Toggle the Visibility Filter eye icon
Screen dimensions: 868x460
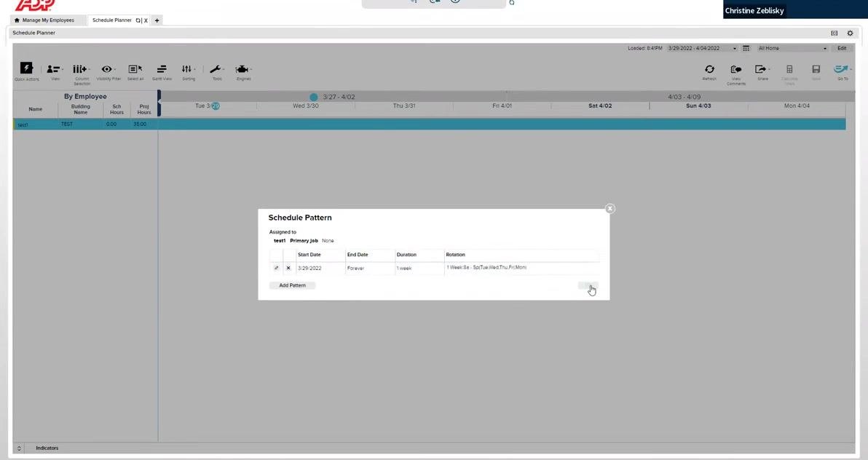[107, 69]
